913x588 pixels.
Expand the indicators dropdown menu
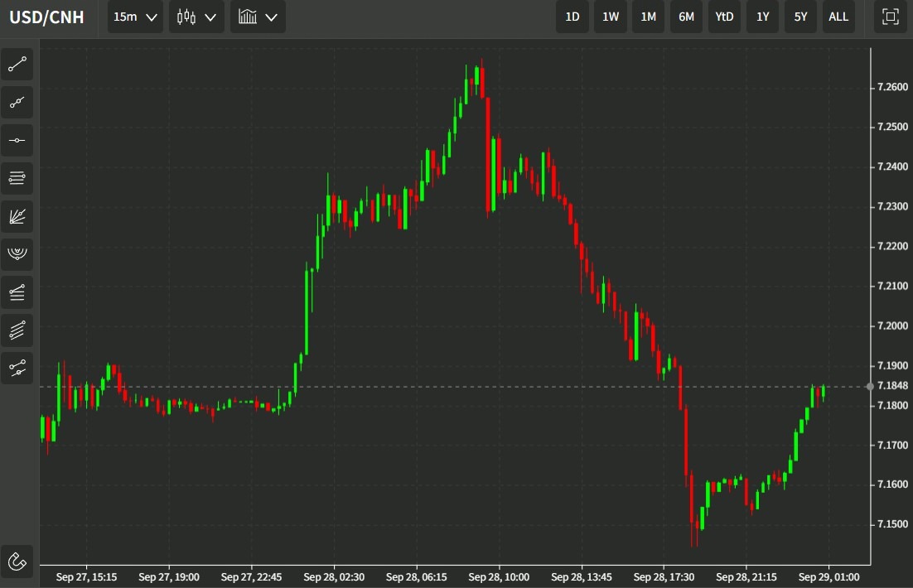258,16
